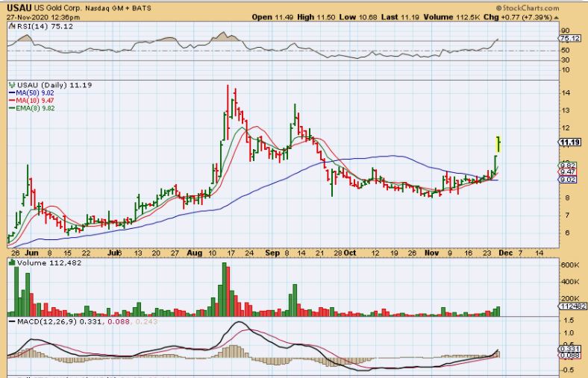Image resolution: width=588 pixels, height=378 pixels.
Task: Click the Low 10.68 value
Action: tap(358, 17)
